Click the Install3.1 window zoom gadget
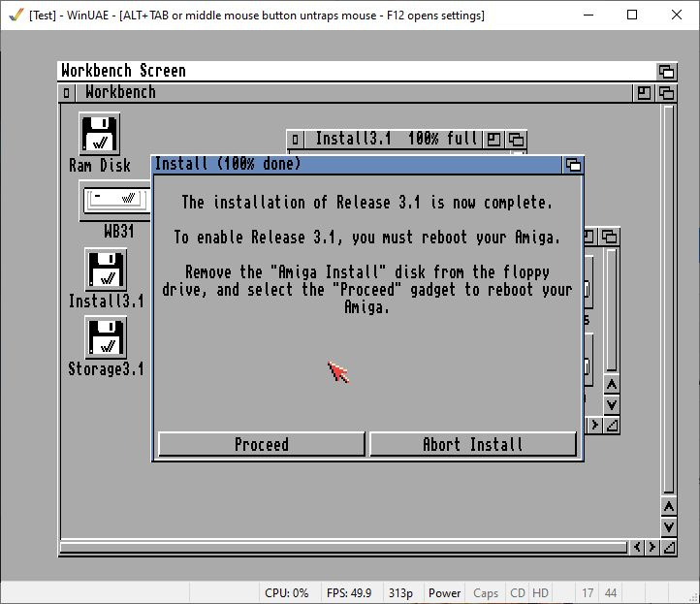 (x=493, y=140)
